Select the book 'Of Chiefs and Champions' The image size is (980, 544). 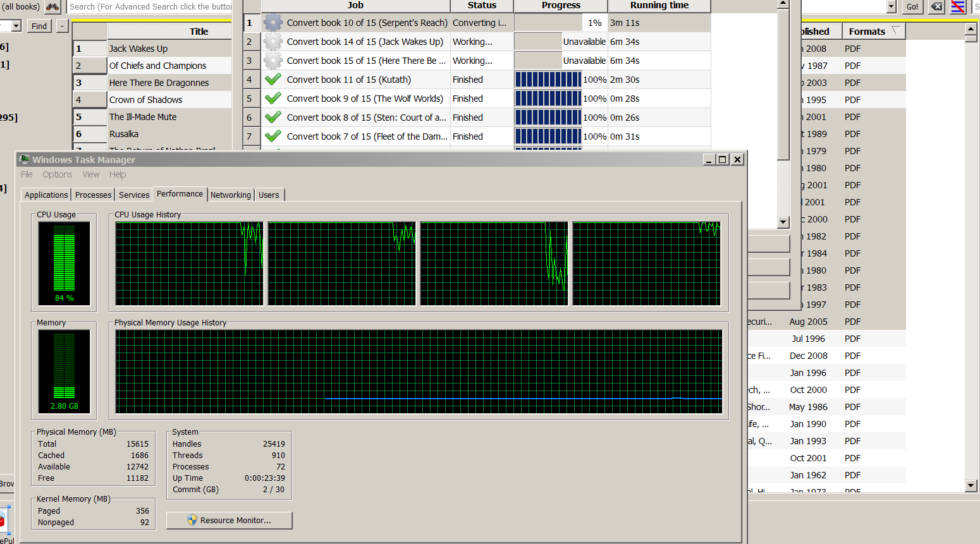tap(158, 66)
